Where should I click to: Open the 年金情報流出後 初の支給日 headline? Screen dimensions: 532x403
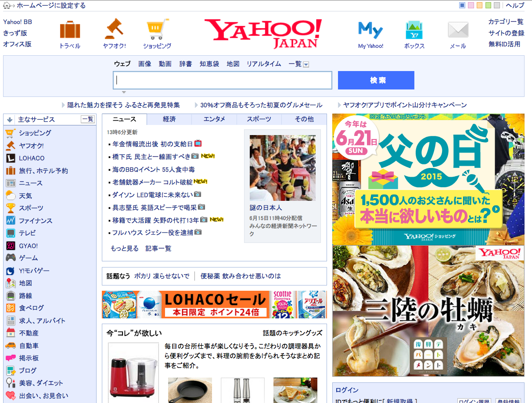coord(153,144)
